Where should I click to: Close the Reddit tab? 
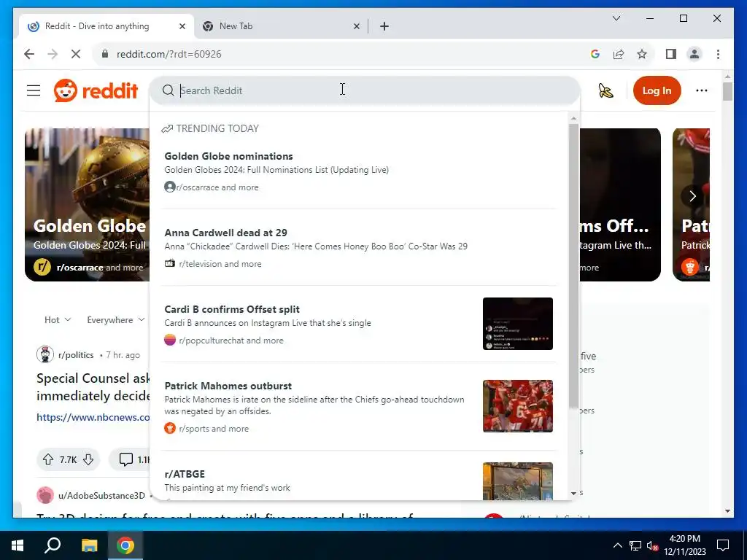[x=182, y=26]
